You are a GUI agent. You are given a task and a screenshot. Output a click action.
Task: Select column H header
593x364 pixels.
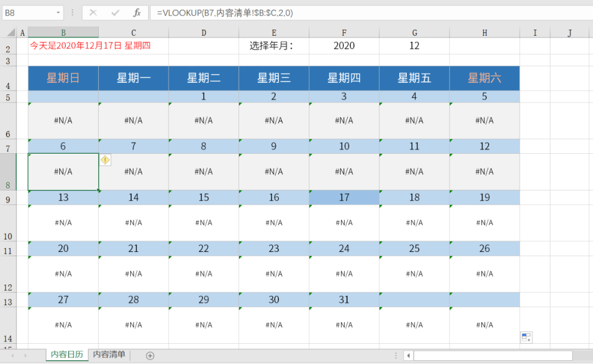tap(484, 32)
